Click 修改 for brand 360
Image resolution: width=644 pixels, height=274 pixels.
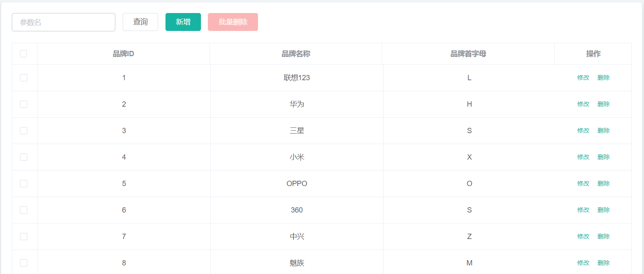pyautogui.click(x=583, y=210)
